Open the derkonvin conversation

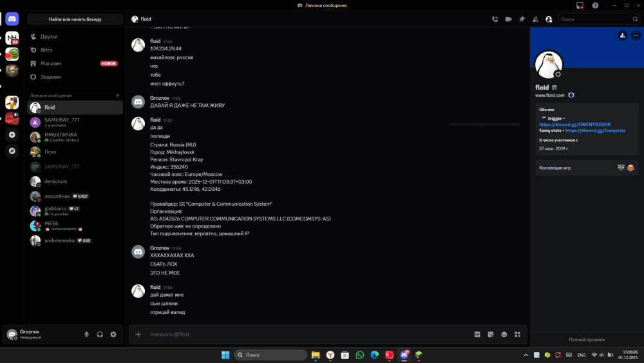[x=75, y=181]
